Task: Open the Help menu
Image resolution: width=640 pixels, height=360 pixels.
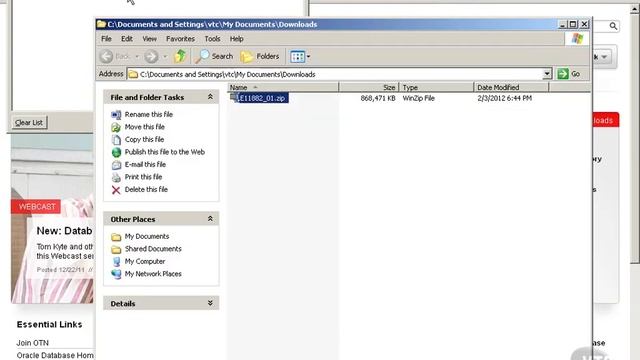Action: click(236, 39)
